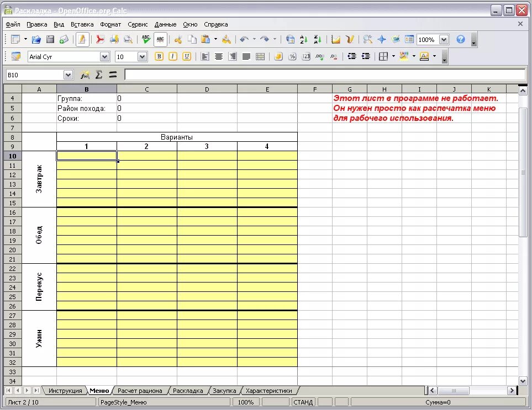Add decimal place icon

[320, 56]
